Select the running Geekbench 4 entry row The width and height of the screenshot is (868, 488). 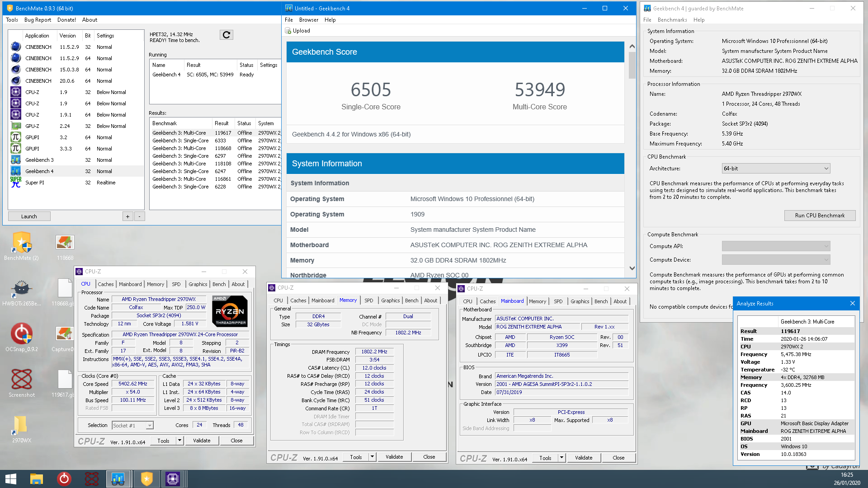[215, 75]
